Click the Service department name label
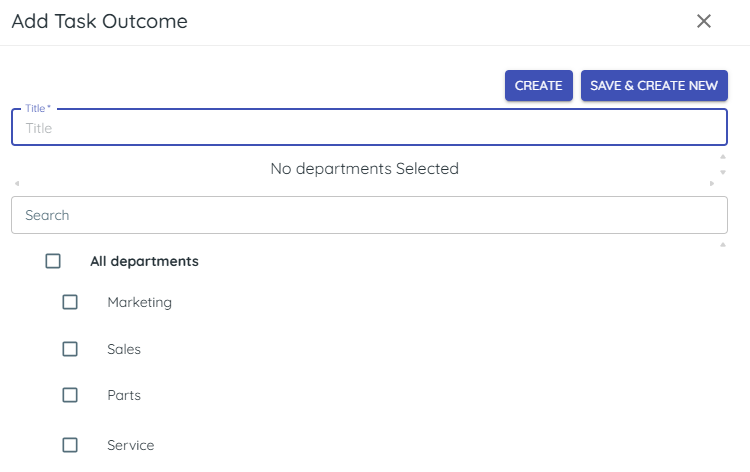The height and width of the screenshot is (472, 750). tap(131, 445)
